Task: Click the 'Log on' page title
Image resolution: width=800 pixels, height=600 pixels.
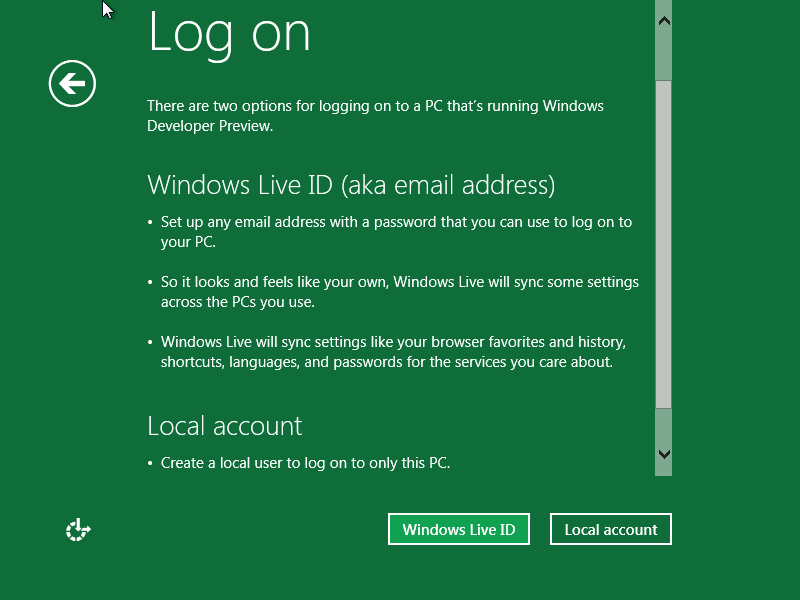Action: [x=229, y=34]
